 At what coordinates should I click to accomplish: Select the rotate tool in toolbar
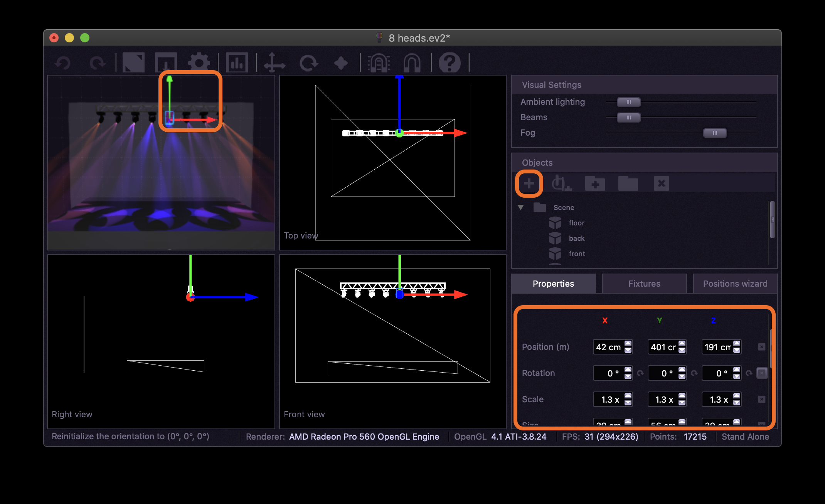pyautogui.click(x=308, y=62)
